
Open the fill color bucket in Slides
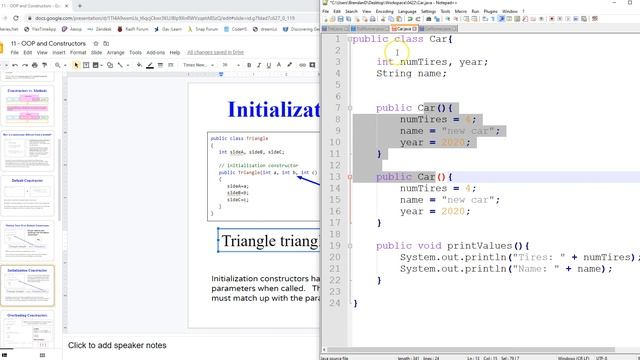[x=140, y=65]
